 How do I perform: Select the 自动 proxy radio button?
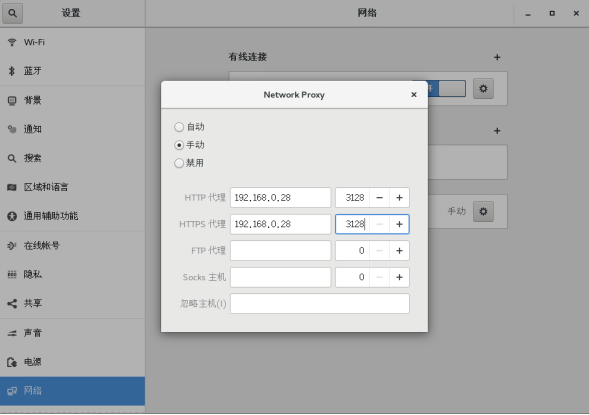pos(179,127)
